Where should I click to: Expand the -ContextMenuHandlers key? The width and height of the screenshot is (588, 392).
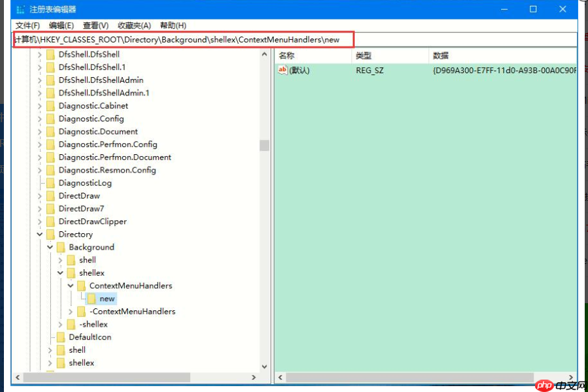coord(71,312)
